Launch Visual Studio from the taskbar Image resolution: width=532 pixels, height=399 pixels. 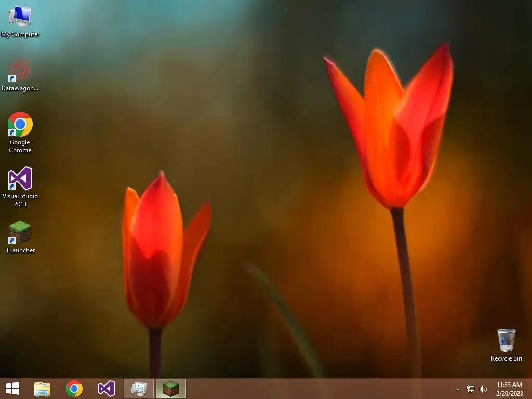point(106,389)
